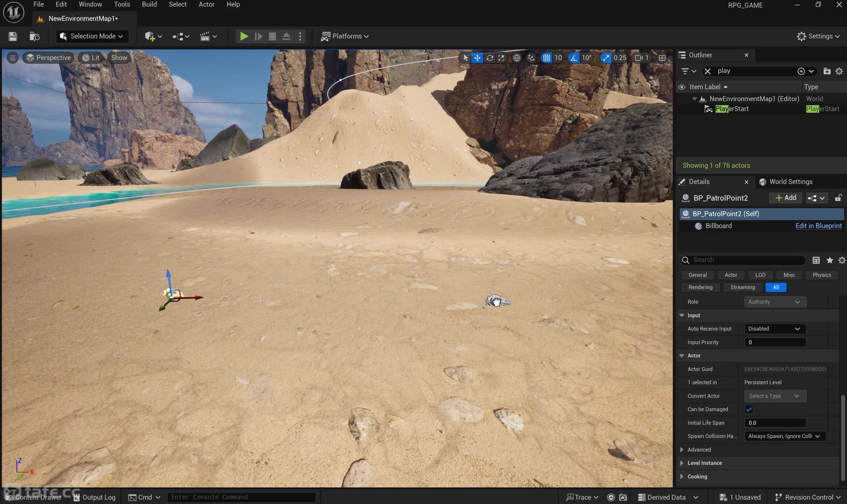Toggle the viewport layout maximize icon

tap(662, 58)
